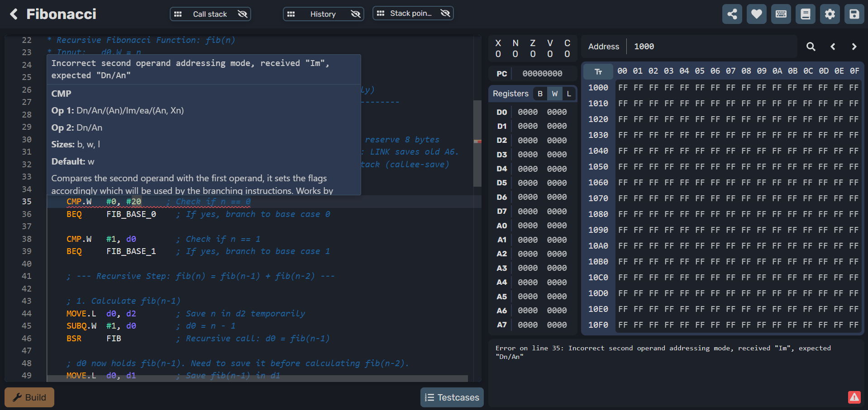Click the vertical editor scrollbar thumb
Image resolution: width=868 pixels, height=410 pixels.
[477, 143]
